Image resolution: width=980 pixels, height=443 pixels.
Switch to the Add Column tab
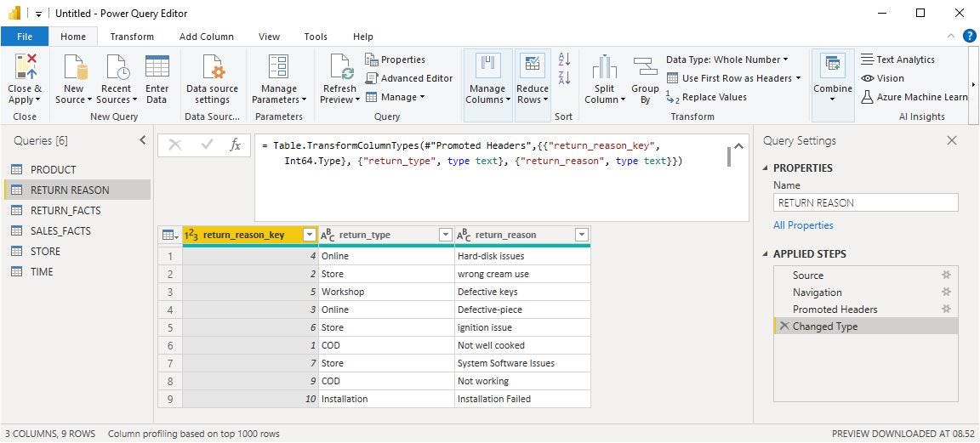pyautogui.click(x=206, y=37)
